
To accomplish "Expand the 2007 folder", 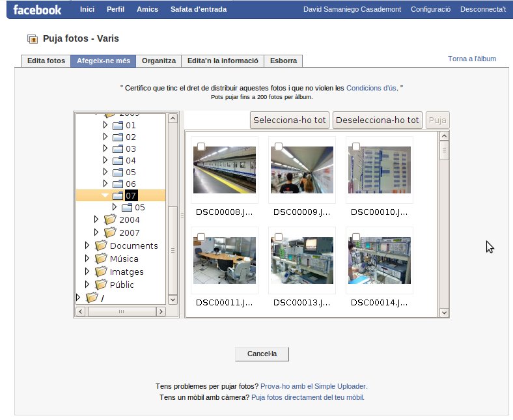I will coord(96,232).
